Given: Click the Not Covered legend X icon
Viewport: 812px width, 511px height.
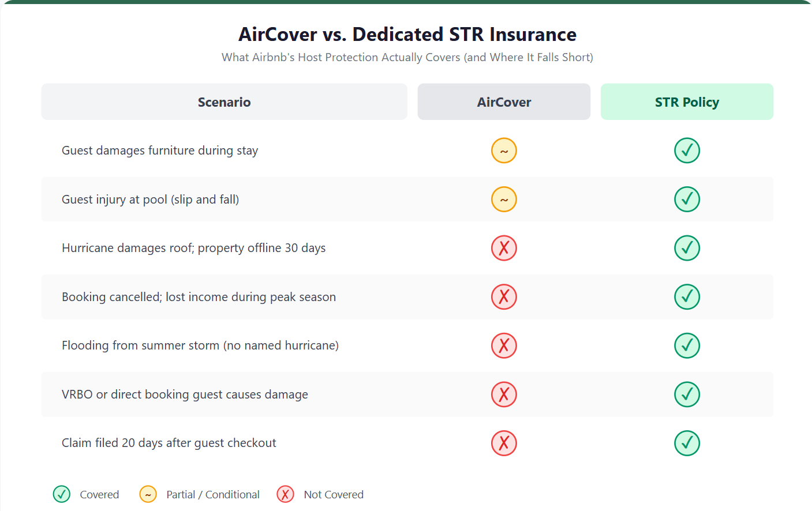Looking at the screenshot, I should point(286,494).
